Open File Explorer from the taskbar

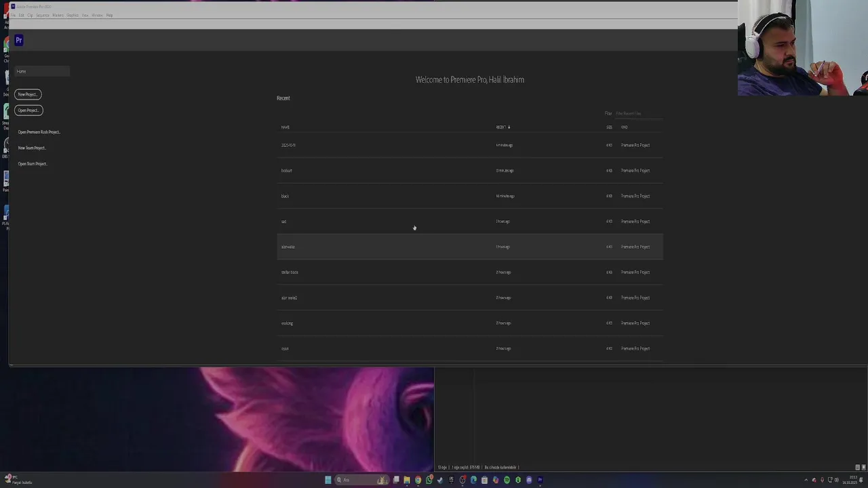click(407, 480)
